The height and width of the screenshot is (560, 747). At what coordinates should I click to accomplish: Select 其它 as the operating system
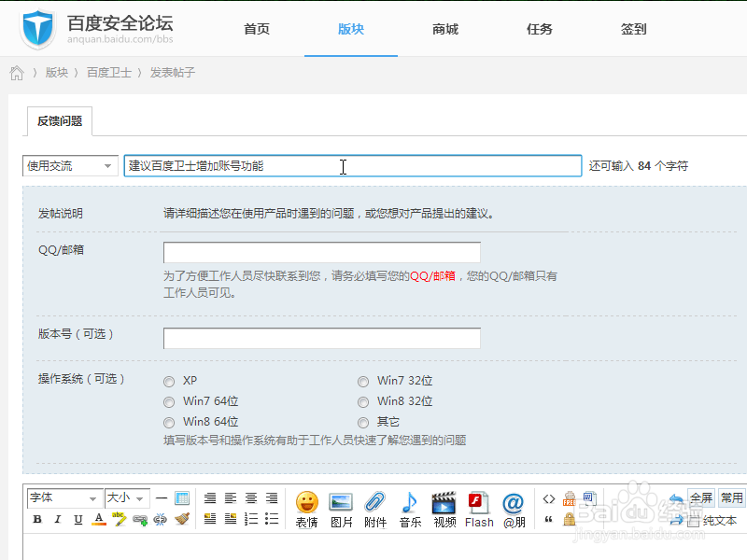[363, 421]
